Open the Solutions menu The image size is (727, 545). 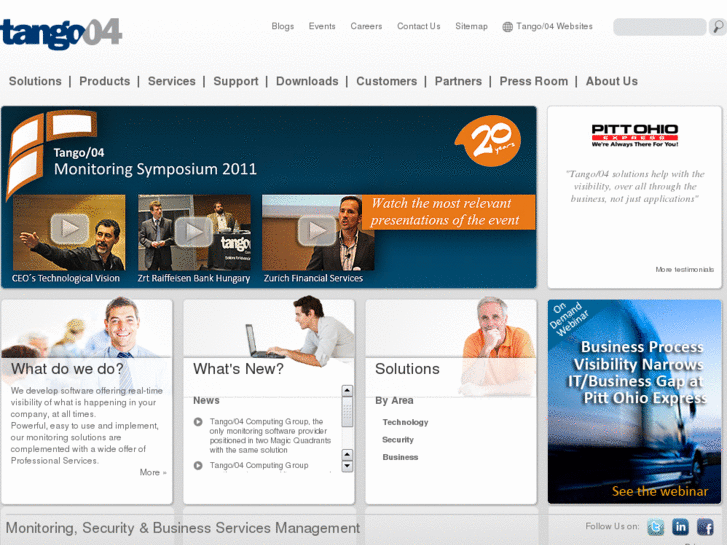35,81
